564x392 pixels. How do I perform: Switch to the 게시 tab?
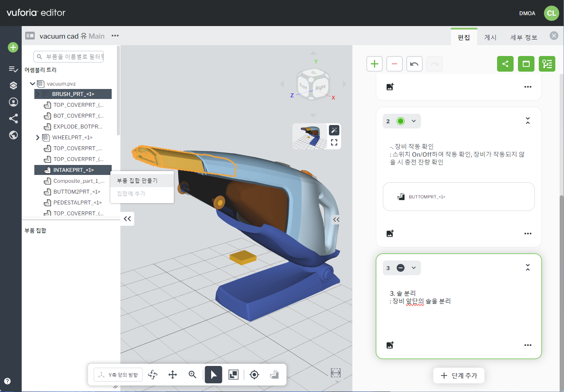click(490, 37)
